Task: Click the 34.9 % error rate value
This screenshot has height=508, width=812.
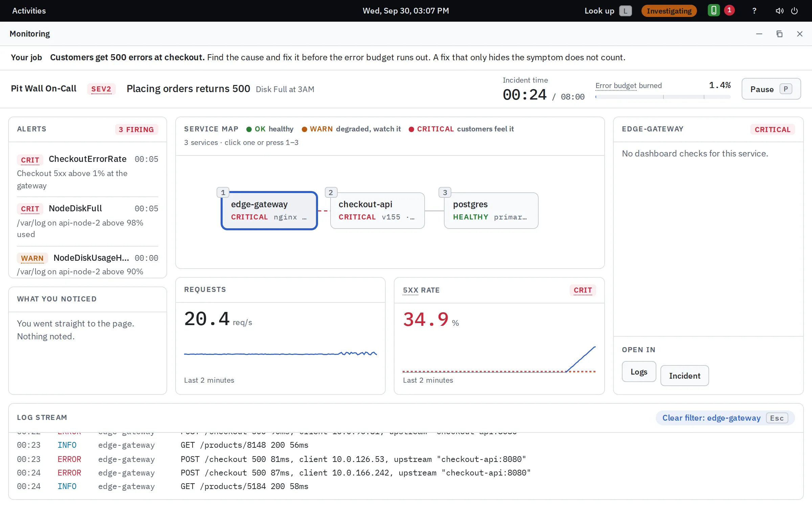Action: pyautogui.click(x=431, y=319)
